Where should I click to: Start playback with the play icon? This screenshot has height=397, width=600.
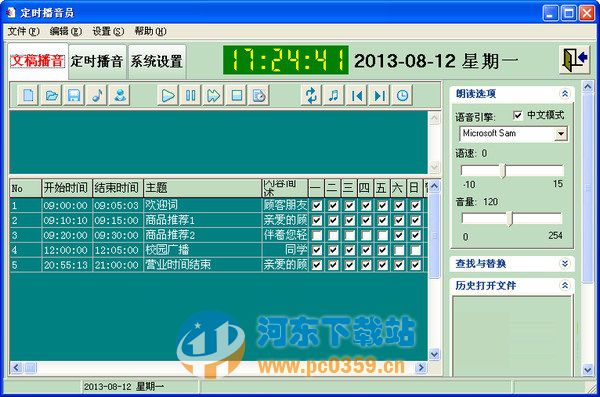[168, 95]
